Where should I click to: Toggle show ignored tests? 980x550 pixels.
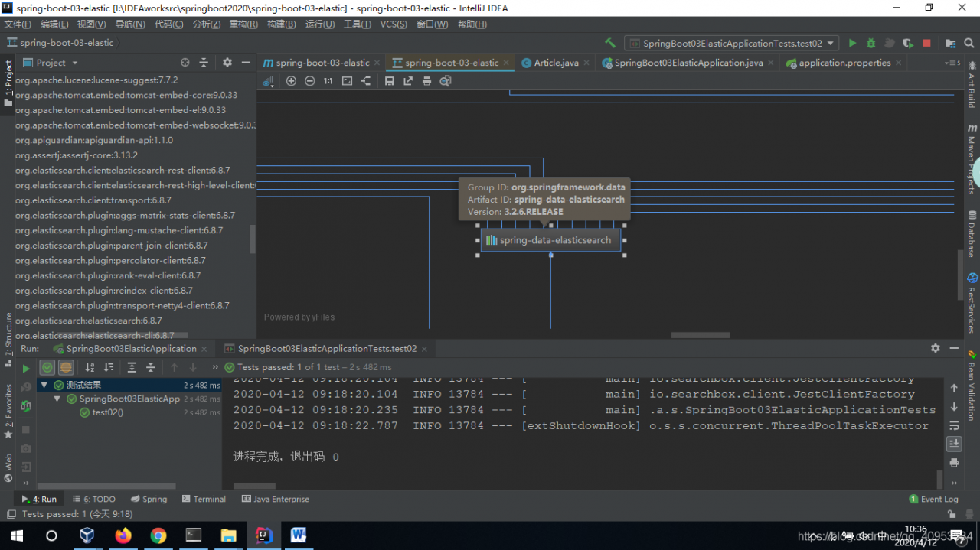tap(67, 368)
